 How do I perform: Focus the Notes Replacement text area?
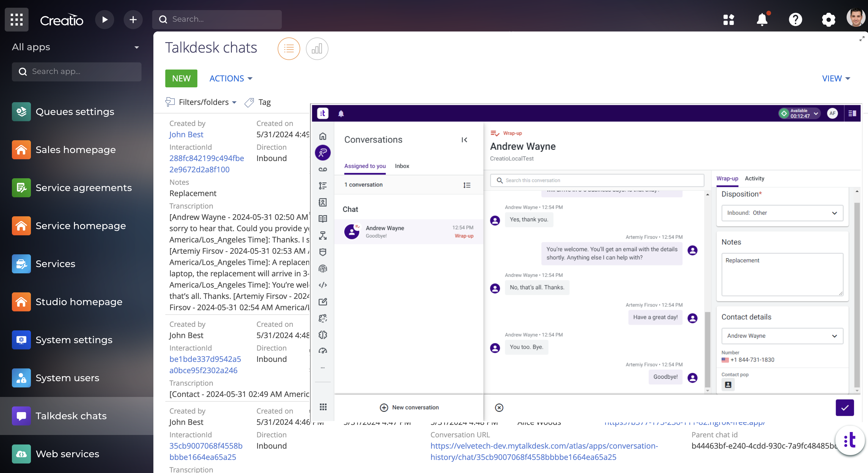[x=782, y=275]
